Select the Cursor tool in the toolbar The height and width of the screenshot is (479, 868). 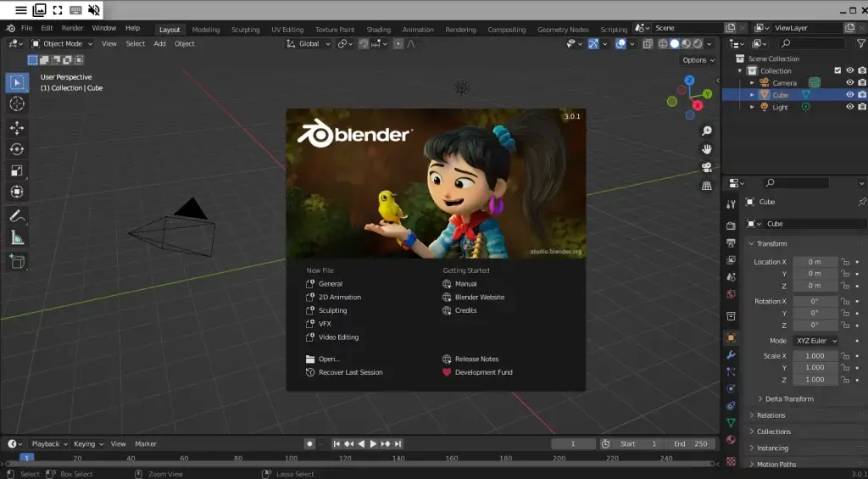16,104
